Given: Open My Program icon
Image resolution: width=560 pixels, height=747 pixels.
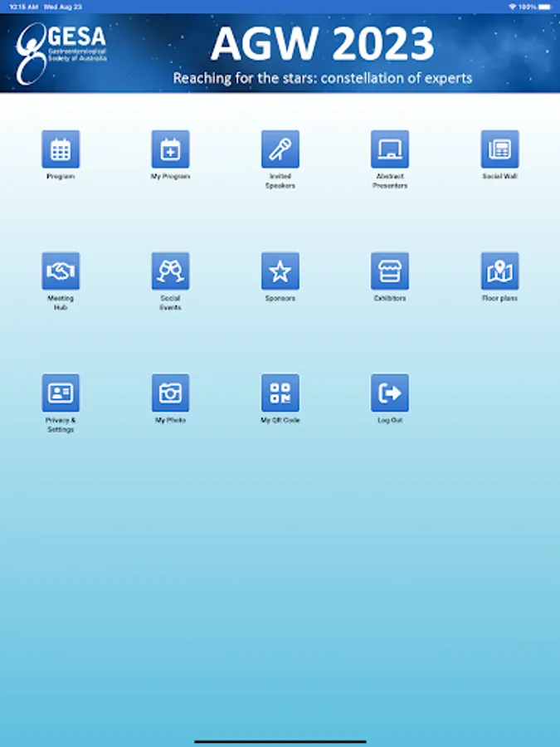Looking at the screenshot, I should coord(170,149).
